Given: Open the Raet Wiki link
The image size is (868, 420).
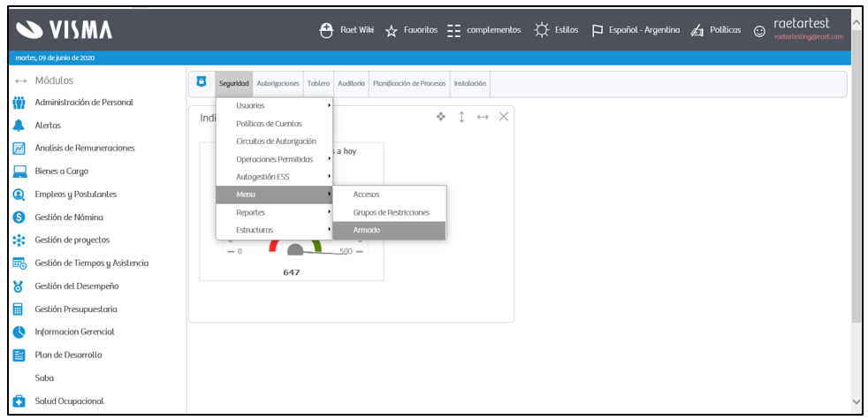Looking at the screenshot, I should point(357,30).
